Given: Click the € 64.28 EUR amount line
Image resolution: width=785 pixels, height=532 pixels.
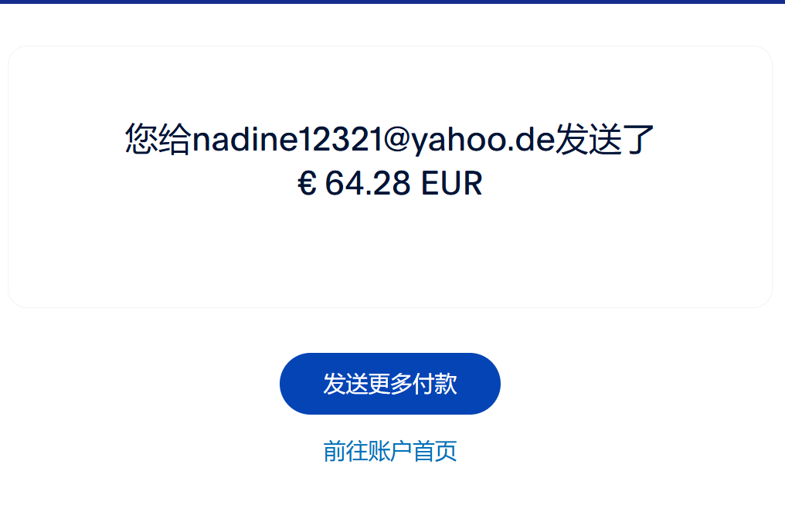Looking at the screenshot, I should [x=390, y=183].
